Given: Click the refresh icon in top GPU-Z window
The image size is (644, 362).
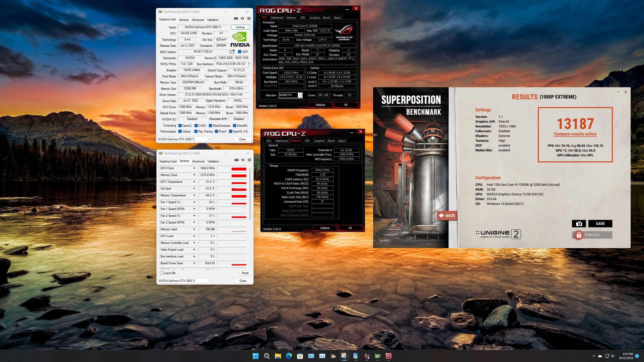Looking at the screenshot, I should [x=242, y=18].
